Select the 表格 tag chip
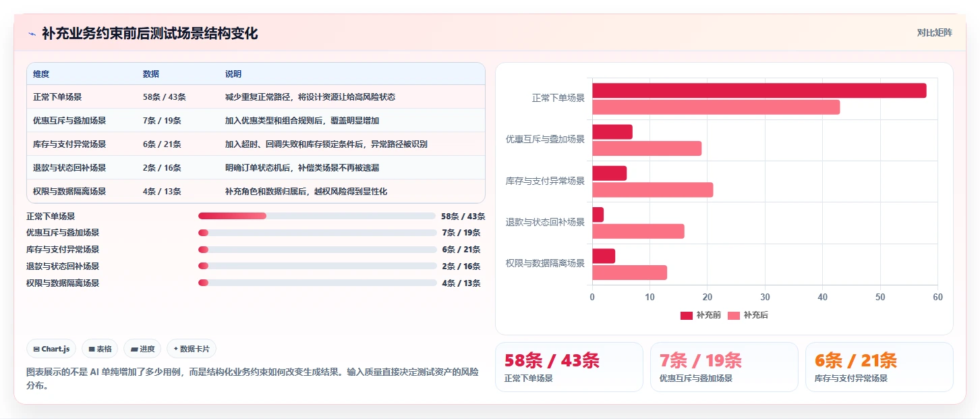 pyautogui.click(x=100, y=349)
